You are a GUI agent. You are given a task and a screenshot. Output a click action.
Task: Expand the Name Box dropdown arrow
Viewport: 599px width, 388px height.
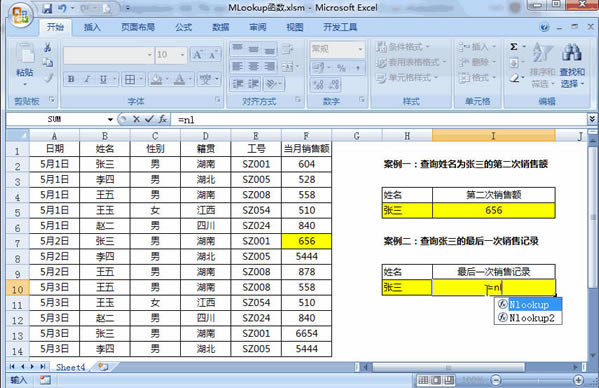(110, 120)
